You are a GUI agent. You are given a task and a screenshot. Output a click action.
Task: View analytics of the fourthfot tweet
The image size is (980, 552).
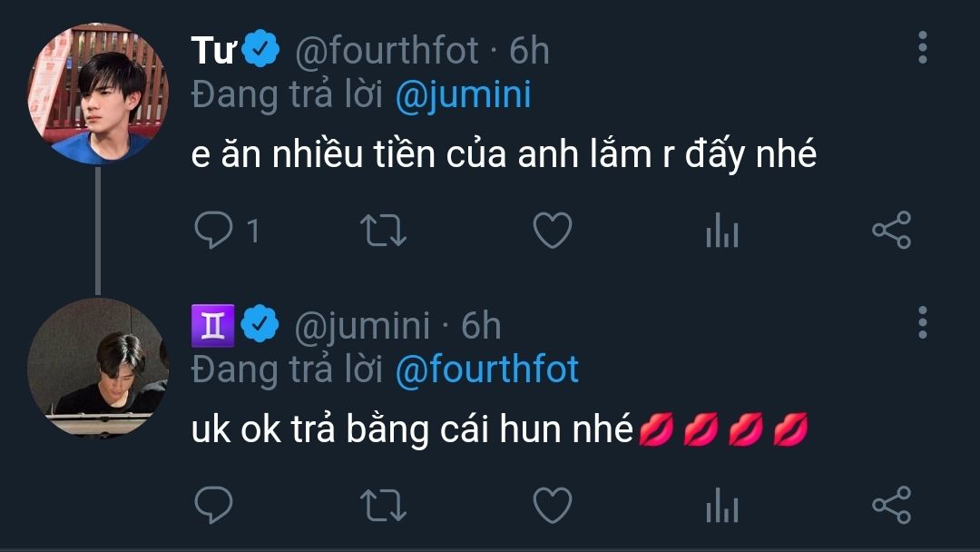(x=721, y=231)
